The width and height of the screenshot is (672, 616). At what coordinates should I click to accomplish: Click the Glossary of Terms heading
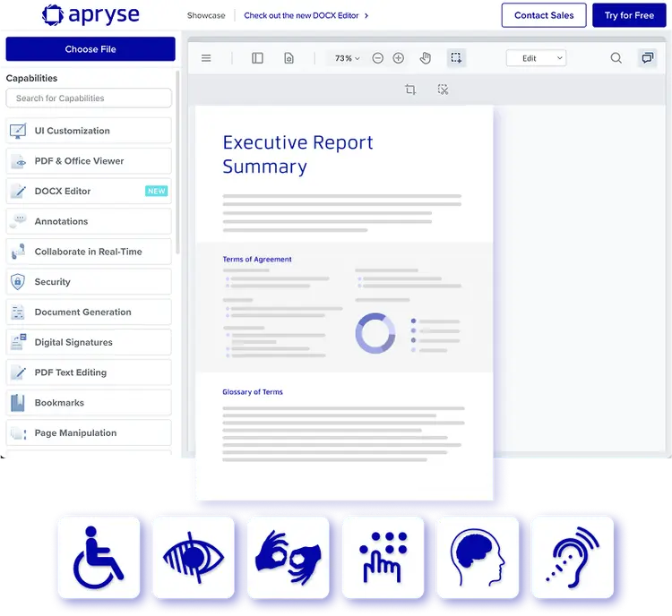(253, 392)
